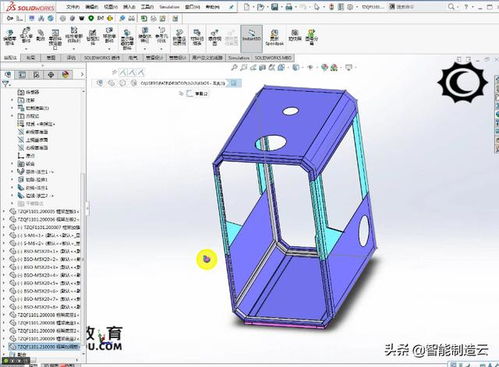The image size is (499, 367).
Task: Click the Take Snapshot tool
Action: pos(295,35)
